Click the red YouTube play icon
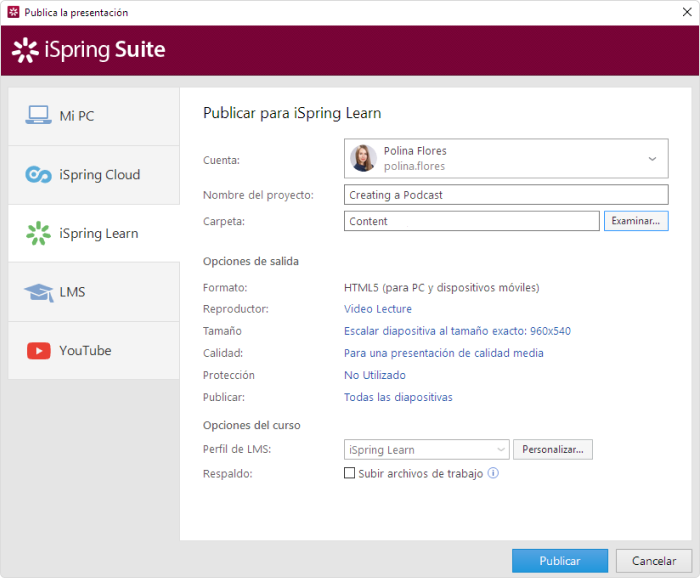The image size is (700, 578). (x=39, y=351)
